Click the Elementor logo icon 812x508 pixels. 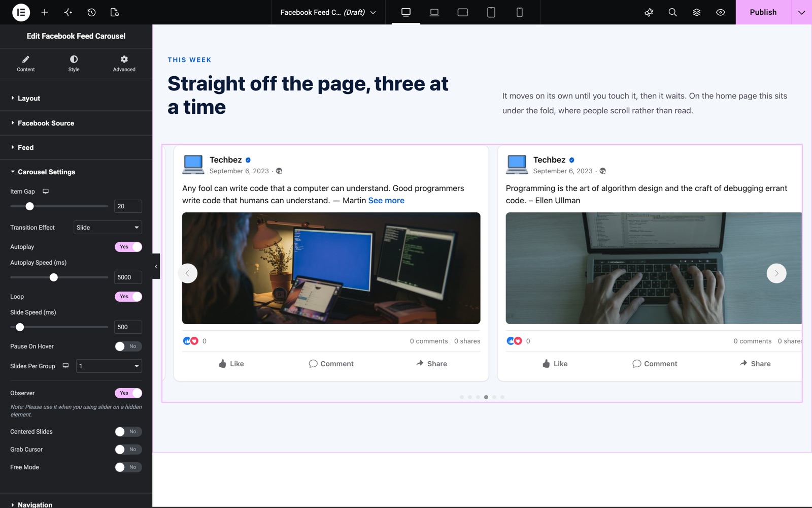pyautogui.click(x=21, y=12)
